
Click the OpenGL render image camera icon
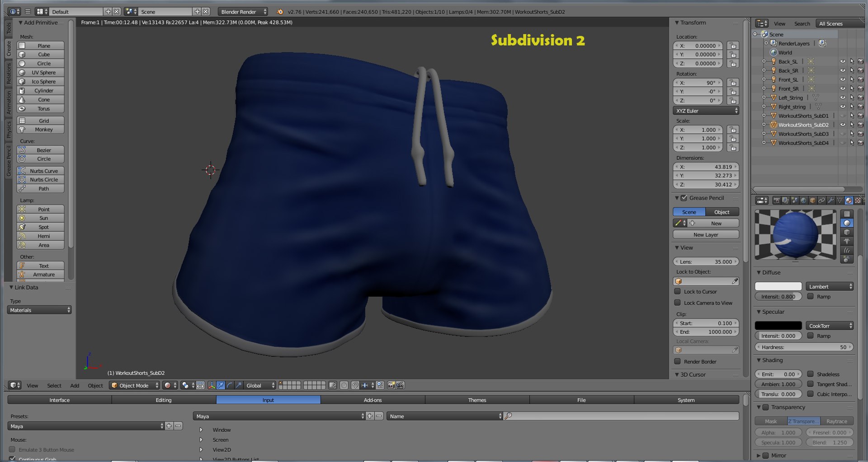point(392,385)
